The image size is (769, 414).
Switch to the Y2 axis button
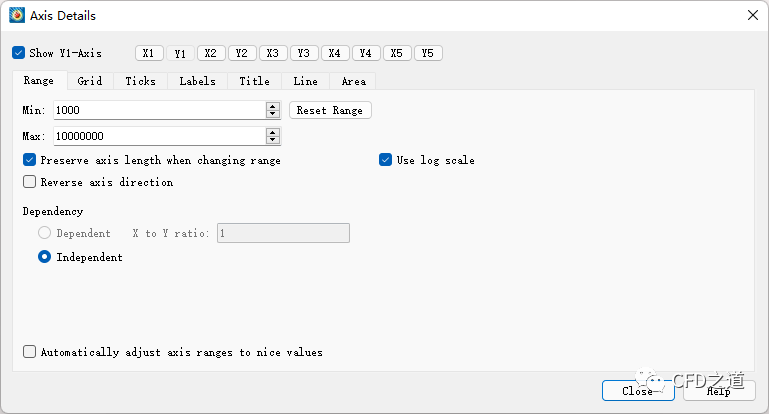pyautogui.click(x=242, y=53)
